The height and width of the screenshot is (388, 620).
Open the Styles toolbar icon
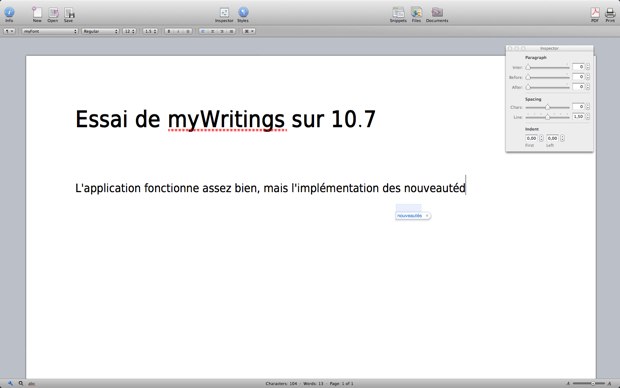(243, 14)
